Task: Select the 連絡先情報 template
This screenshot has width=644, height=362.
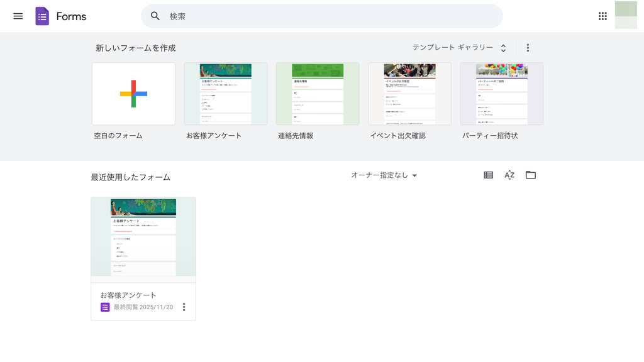Action: click(318, 94)
